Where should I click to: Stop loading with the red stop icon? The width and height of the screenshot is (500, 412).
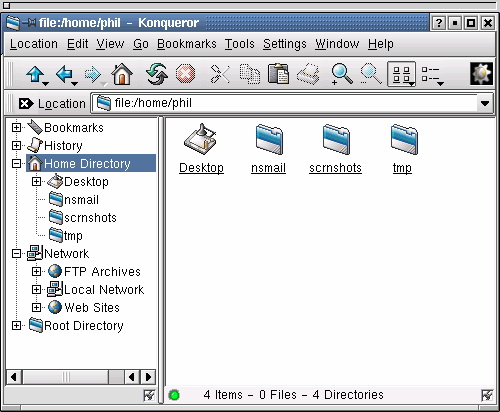pyautogui.click(x=185, y=74)
